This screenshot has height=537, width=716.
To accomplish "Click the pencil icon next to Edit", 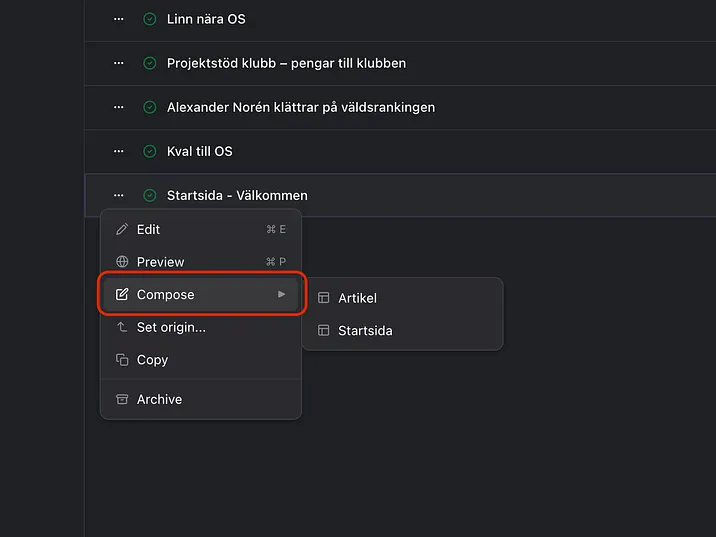I will [122, 229].
